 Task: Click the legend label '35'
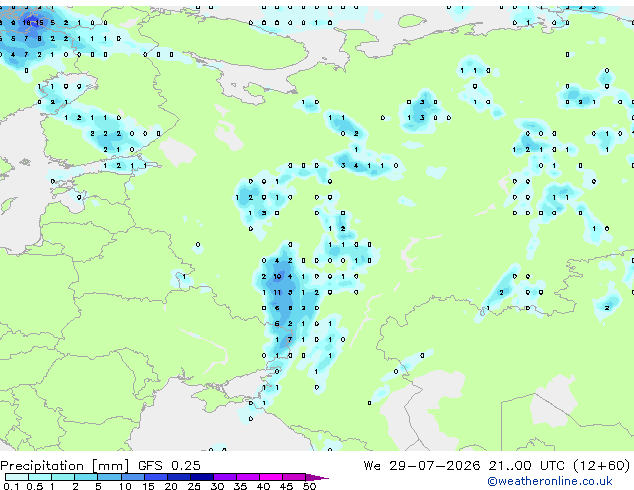pos(240,486)
